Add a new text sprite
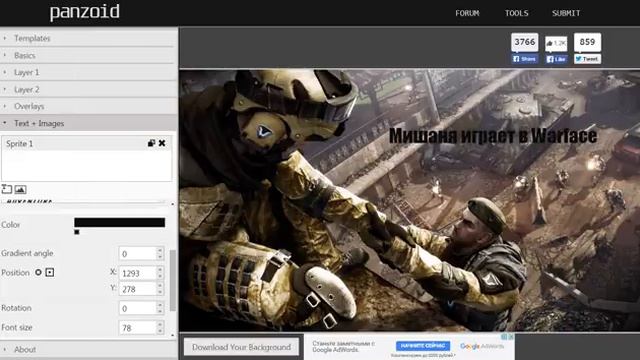The height and width of the screenshot is (360, 640). click(7, 189)
